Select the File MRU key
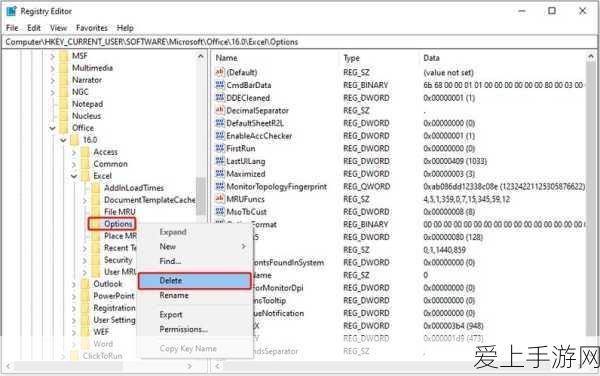 (x=120, y=212)
